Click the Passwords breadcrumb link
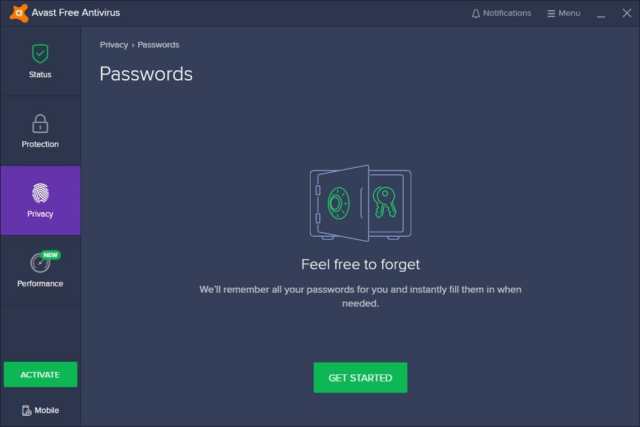Image resolution: width=640 pixels, height=427 pixels. point(158,45)
